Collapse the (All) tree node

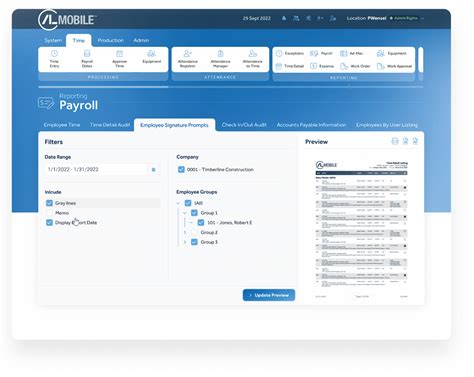178,203
